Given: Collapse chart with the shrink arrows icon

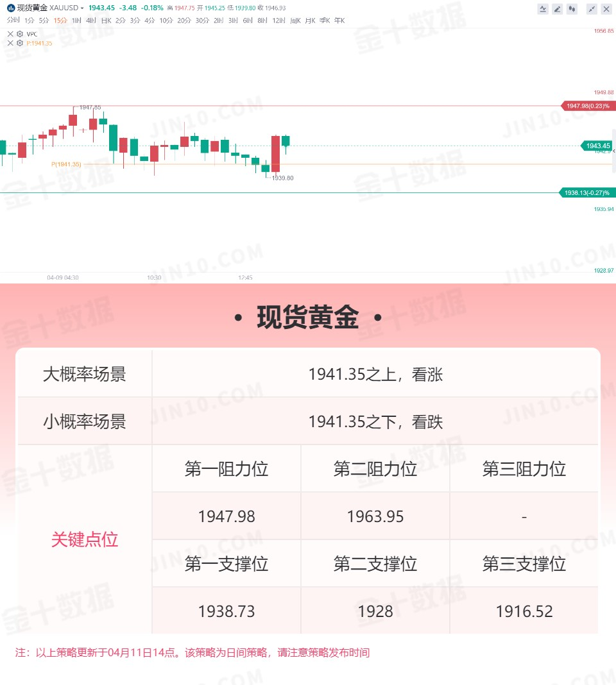Looking at the screenshot, I should click(x=592, y=9).
